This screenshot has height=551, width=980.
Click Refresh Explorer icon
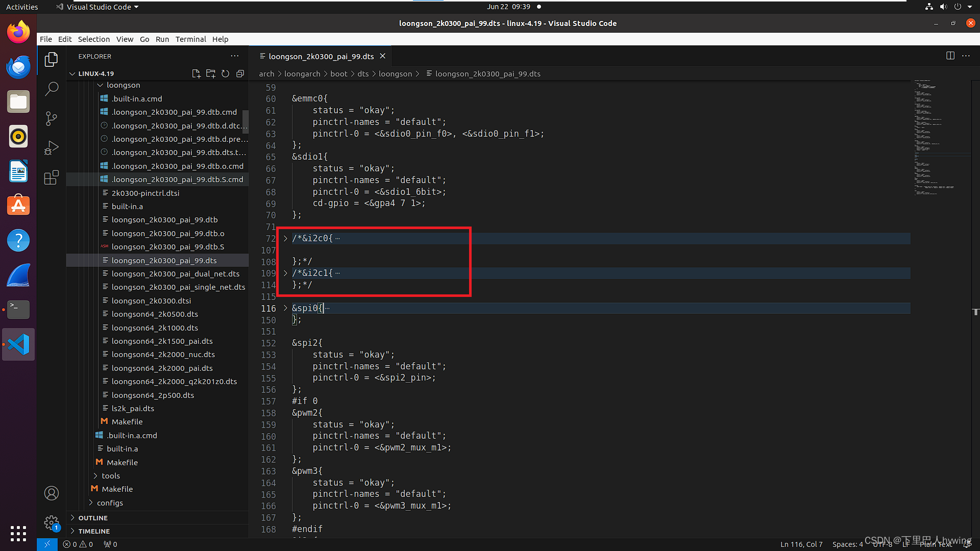226,73
